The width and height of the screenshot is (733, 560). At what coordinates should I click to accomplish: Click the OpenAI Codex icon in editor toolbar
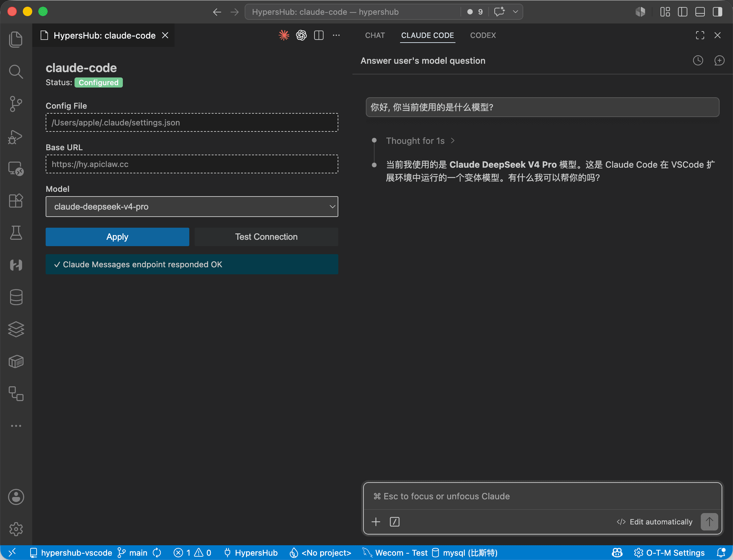pos(301,35)
